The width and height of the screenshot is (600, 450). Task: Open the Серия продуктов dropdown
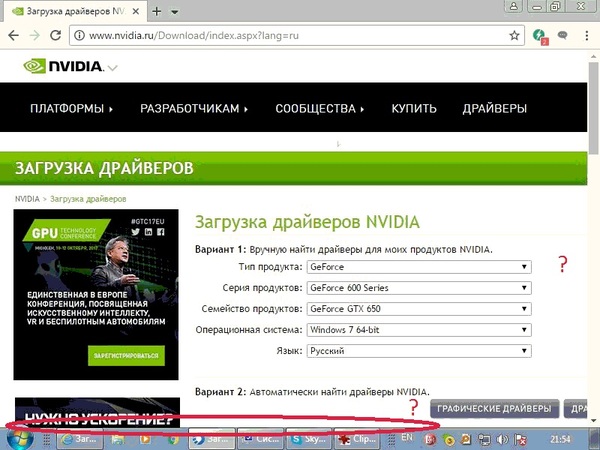[419, 288]
